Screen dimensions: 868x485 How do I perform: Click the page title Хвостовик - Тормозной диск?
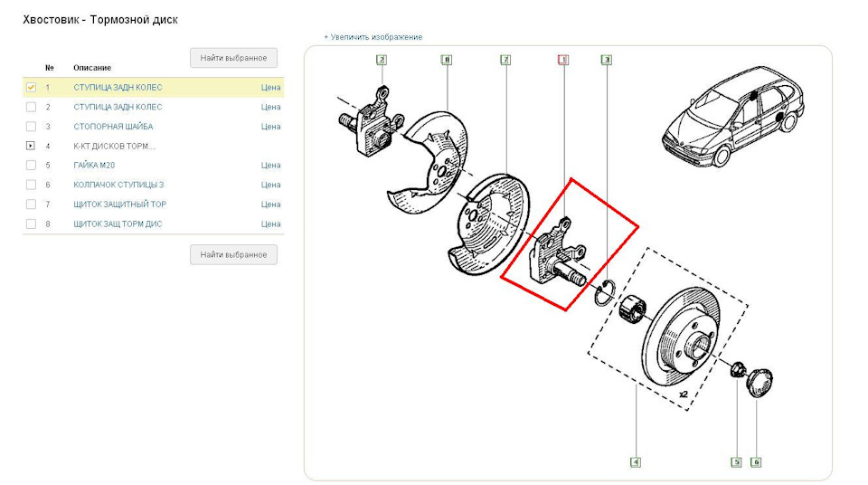pos(100,20)
